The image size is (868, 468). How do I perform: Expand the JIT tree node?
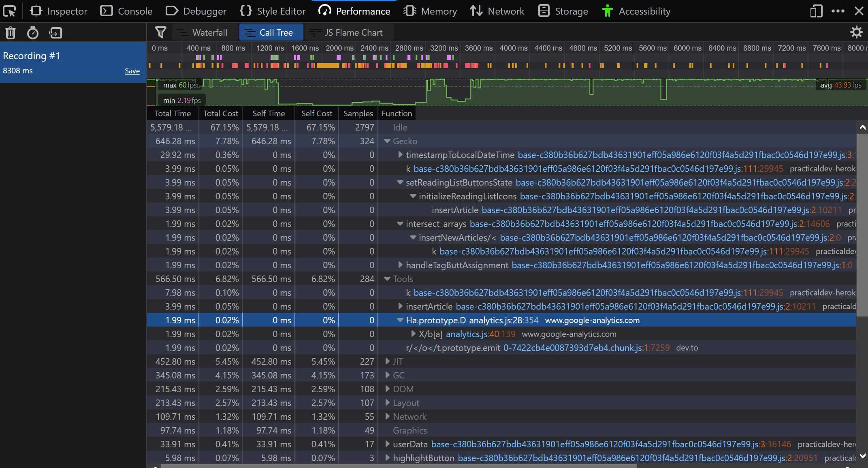click(387, 361)
